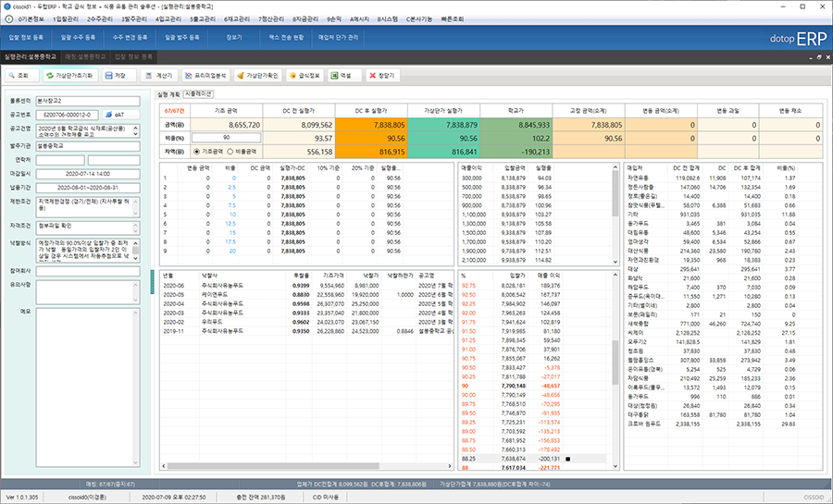Screen dimensions: 833x504
Task: Open the 2수주관리 menu
Action: coord(101,18)
